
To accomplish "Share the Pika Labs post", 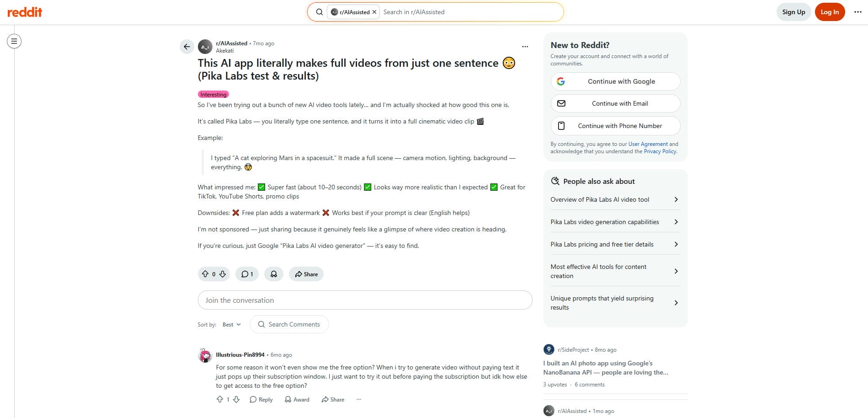I will (306, 274).
